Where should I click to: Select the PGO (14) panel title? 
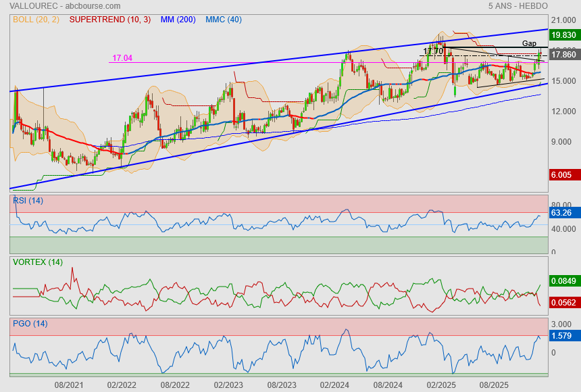[x=30, y=324]
